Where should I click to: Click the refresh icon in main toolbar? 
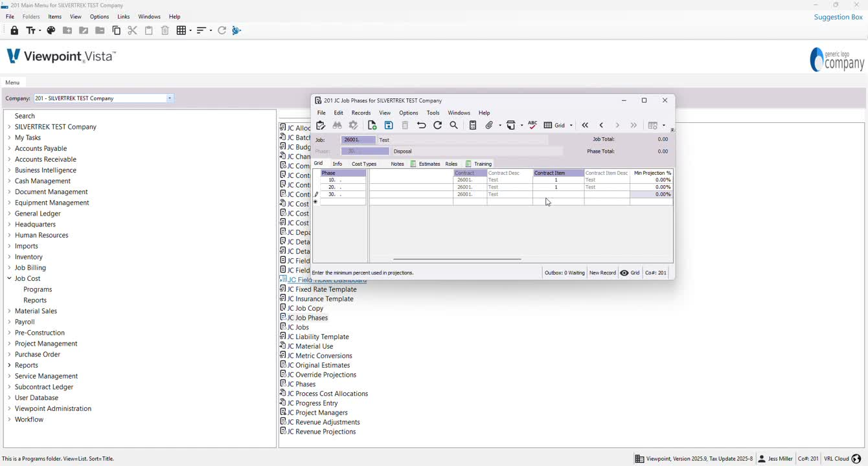pos(222,30)
